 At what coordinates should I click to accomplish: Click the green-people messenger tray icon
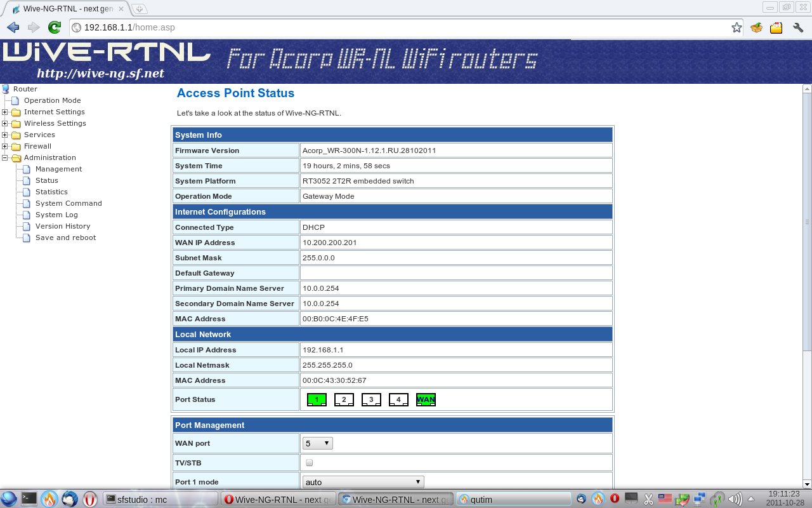[x=717, y=499]
